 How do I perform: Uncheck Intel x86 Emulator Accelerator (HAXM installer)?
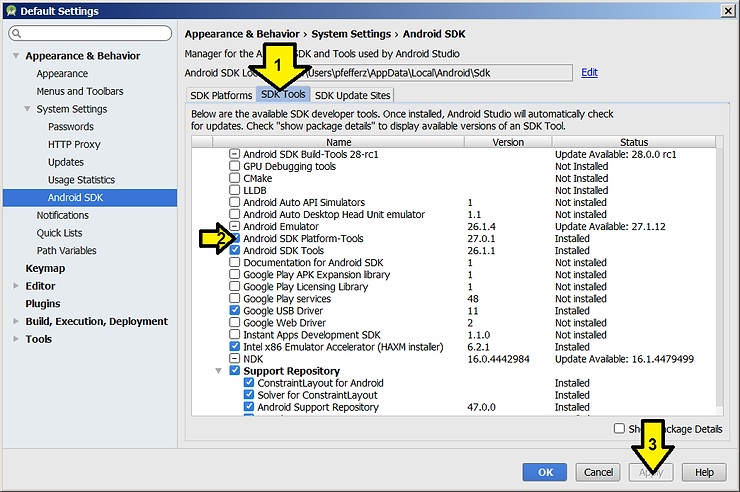click(235, 346)
